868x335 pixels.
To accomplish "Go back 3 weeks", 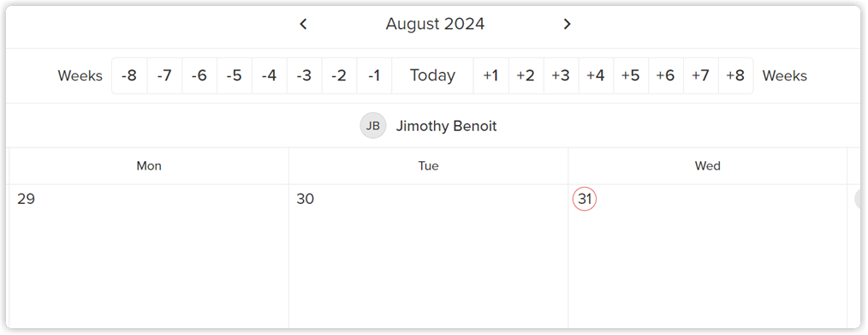I will 304,76.
